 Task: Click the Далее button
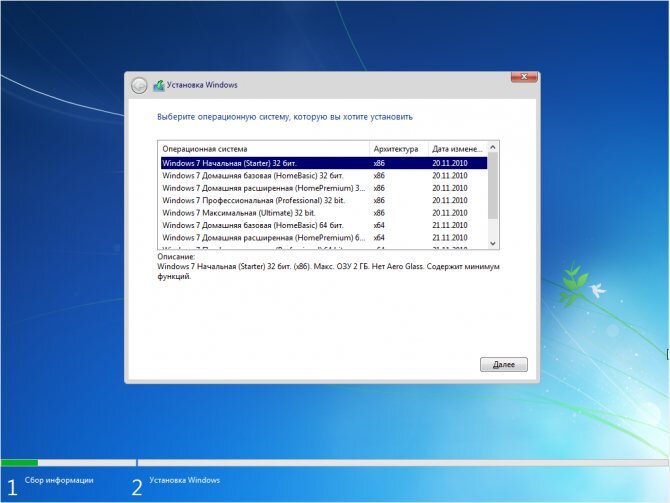(x=504, y=365)
